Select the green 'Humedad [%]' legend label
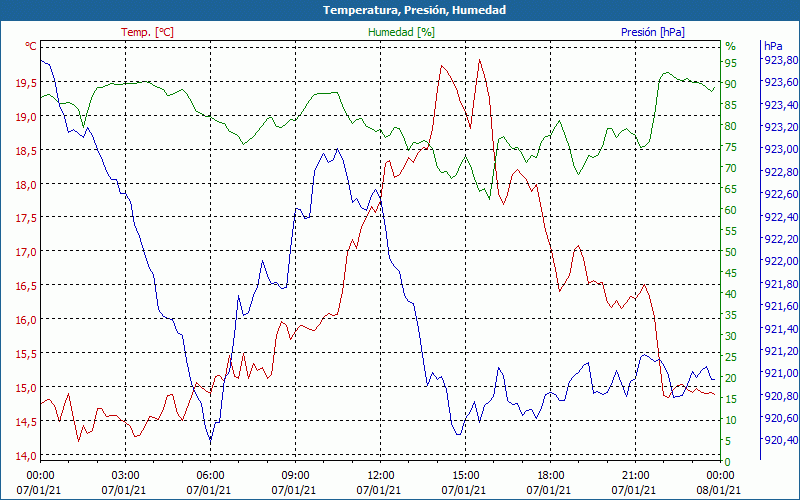 [401, 32]
